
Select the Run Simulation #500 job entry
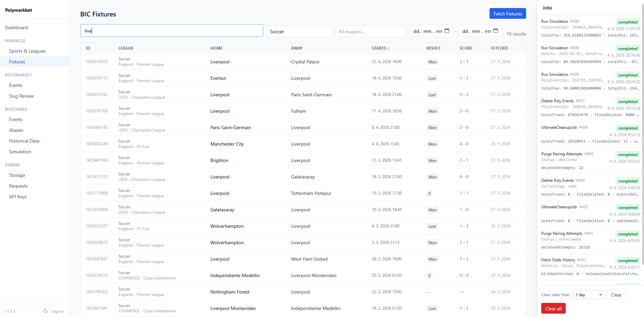[x=590, y=29]
